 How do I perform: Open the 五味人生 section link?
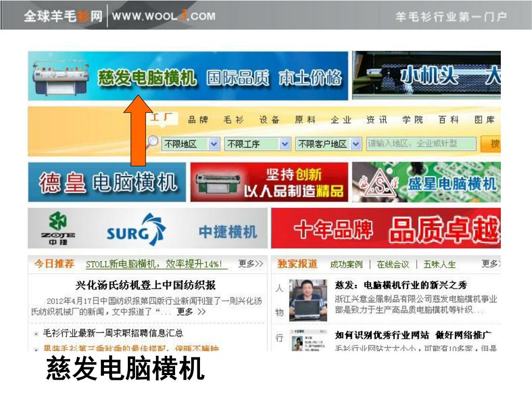[x=440, y=264]
